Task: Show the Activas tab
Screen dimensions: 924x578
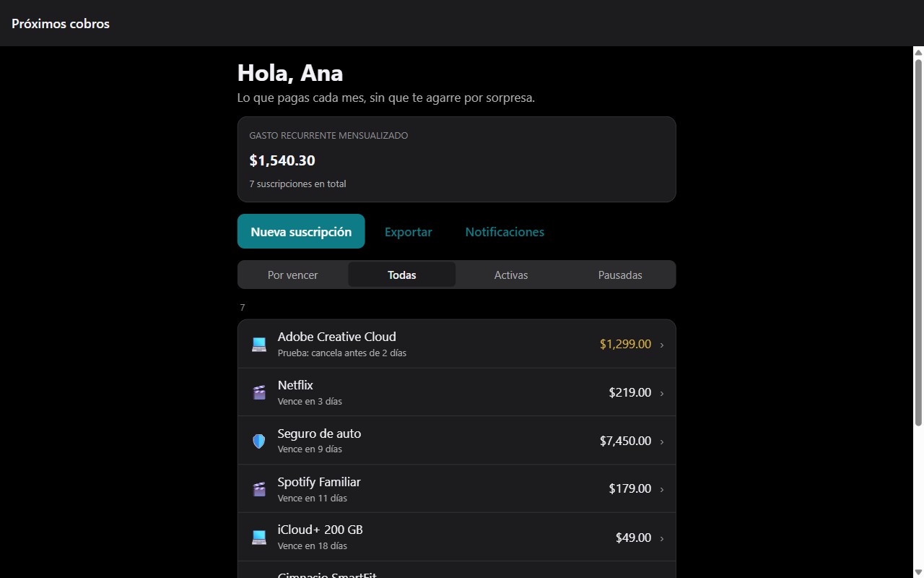Action: [x=511, y=275]
